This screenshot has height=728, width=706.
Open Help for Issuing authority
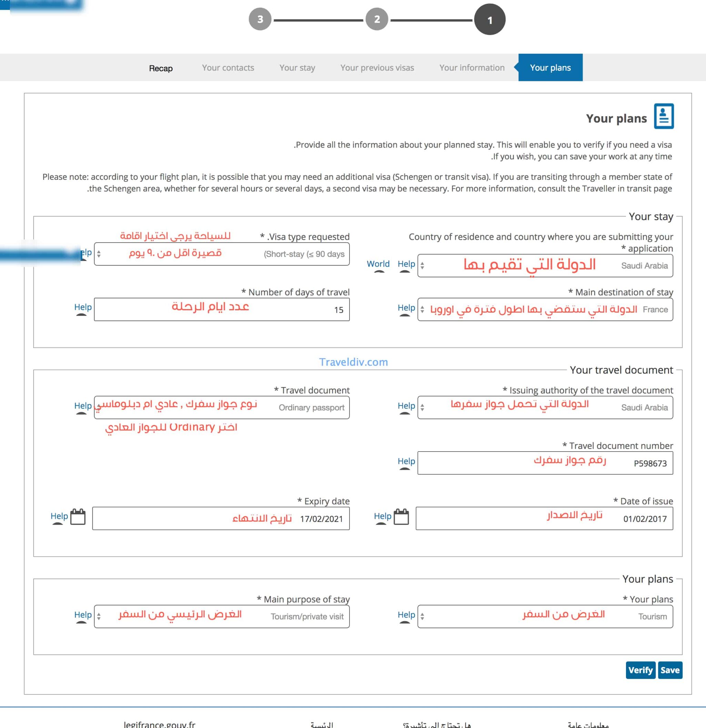(x=406, y=406)
